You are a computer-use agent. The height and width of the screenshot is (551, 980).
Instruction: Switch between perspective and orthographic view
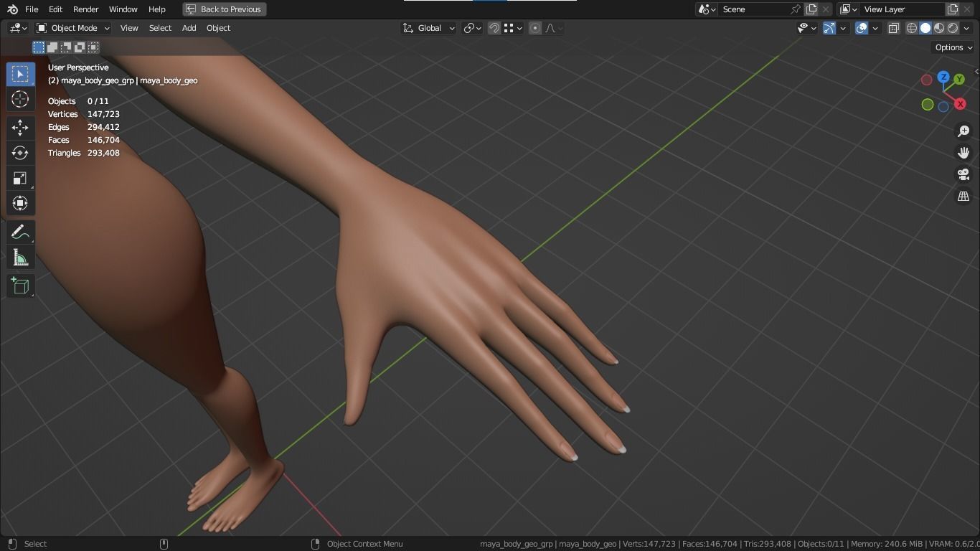tap(963, 196)
